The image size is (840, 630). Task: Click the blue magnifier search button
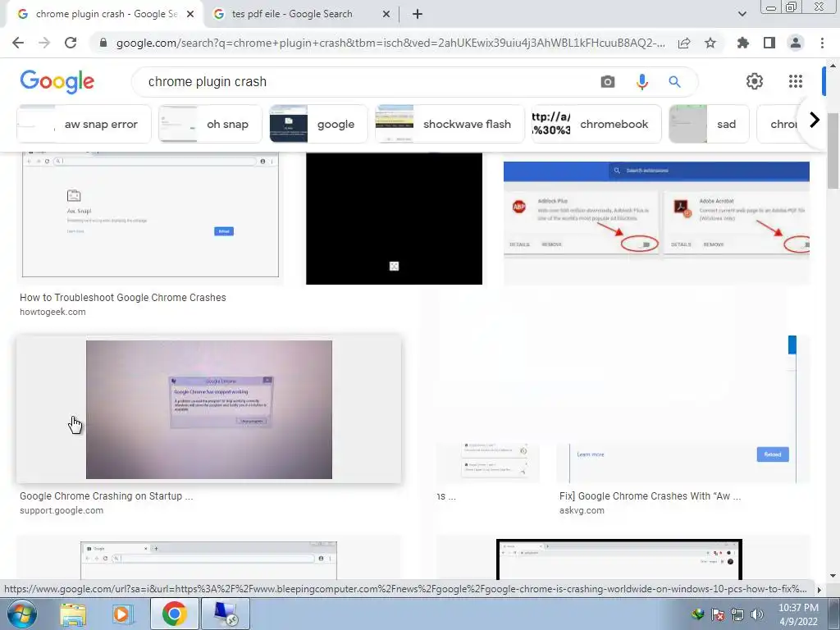pyautogui.click(x=674, y=82)
